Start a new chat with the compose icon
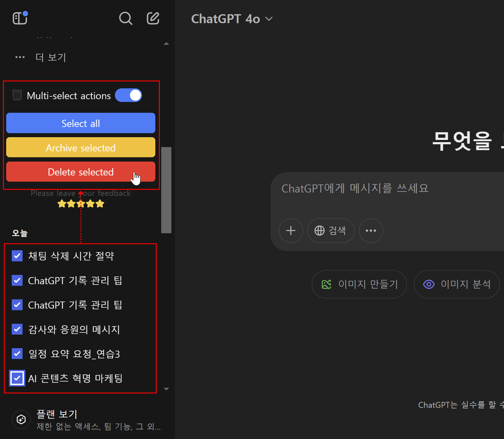 point(153,18)
